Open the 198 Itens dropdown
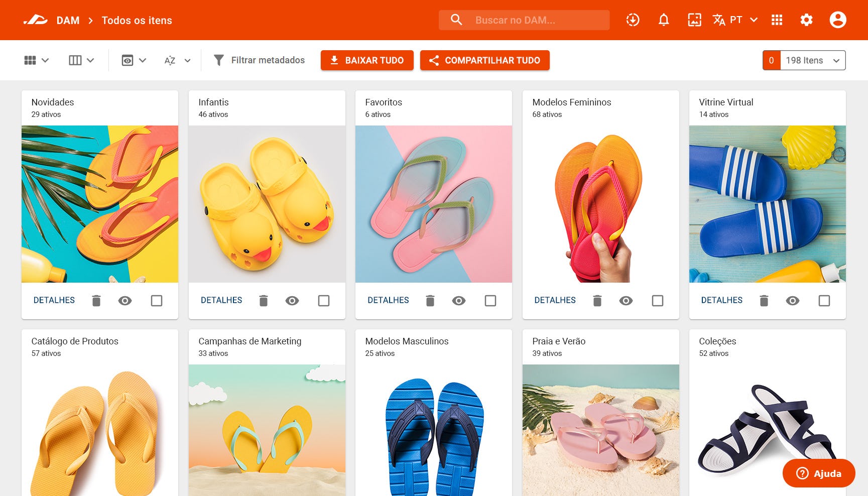 coord(813,60)
